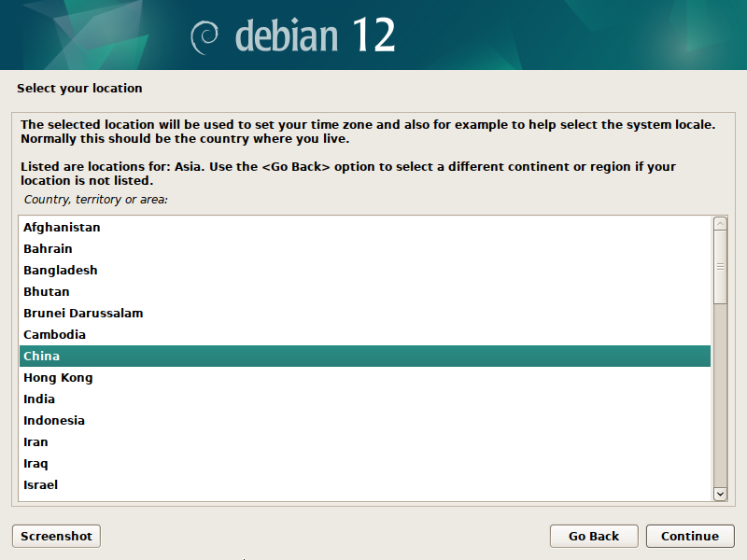Select Afghanistan from the country list
Image resolution: width=747 pixels, height=560 pixels.
click(62, 227)
